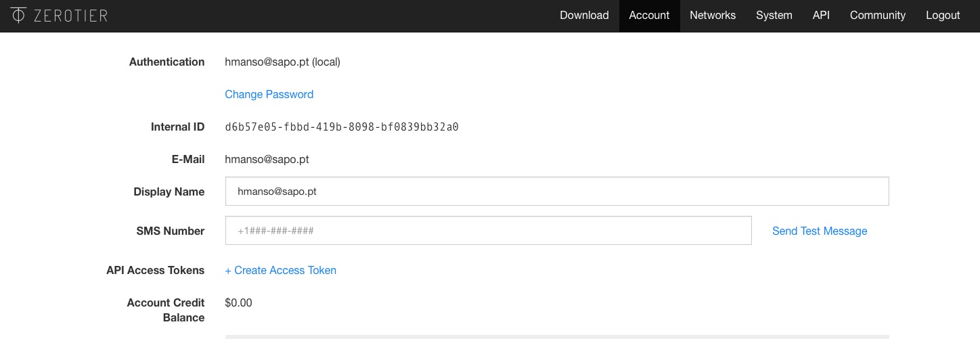The image size is (980, 339).
Task: Open the API nav link
Action: click(821, 16)
